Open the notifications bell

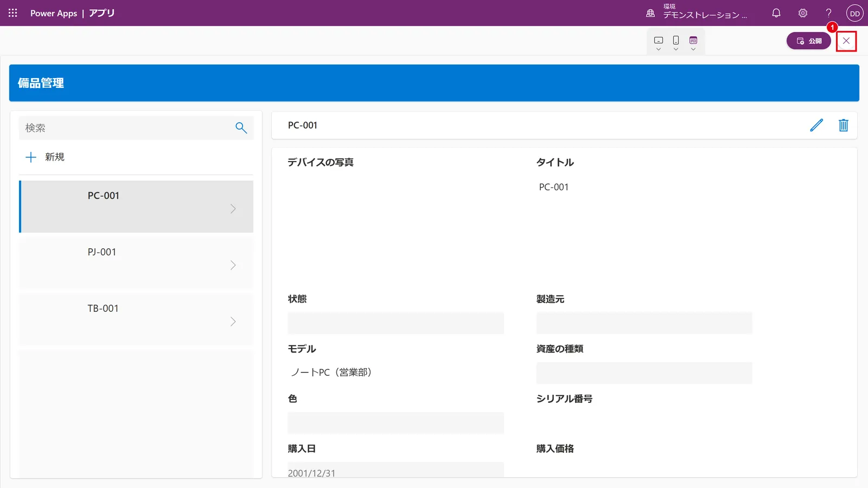pyautogui.click(x=776, y=13)
